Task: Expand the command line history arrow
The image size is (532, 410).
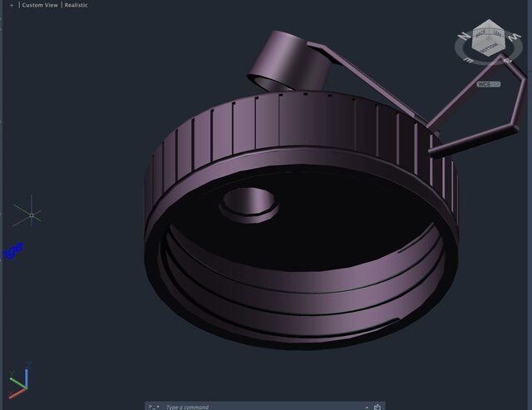Action: coord(367,407)
